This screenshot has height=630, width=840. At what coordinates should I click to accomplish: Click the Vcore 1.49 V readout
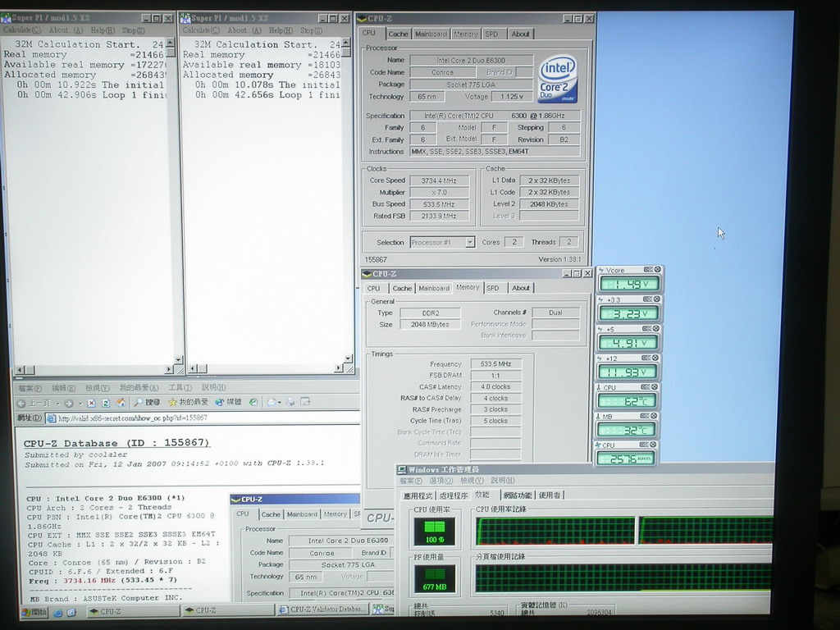[629, 284]
